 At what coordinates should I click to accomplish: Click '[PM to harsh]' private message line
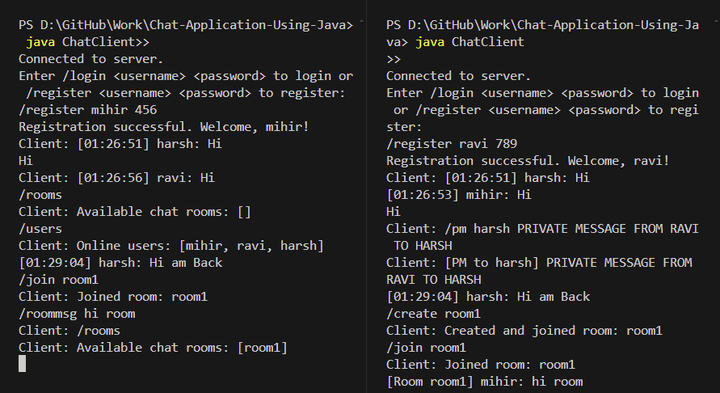539,271
